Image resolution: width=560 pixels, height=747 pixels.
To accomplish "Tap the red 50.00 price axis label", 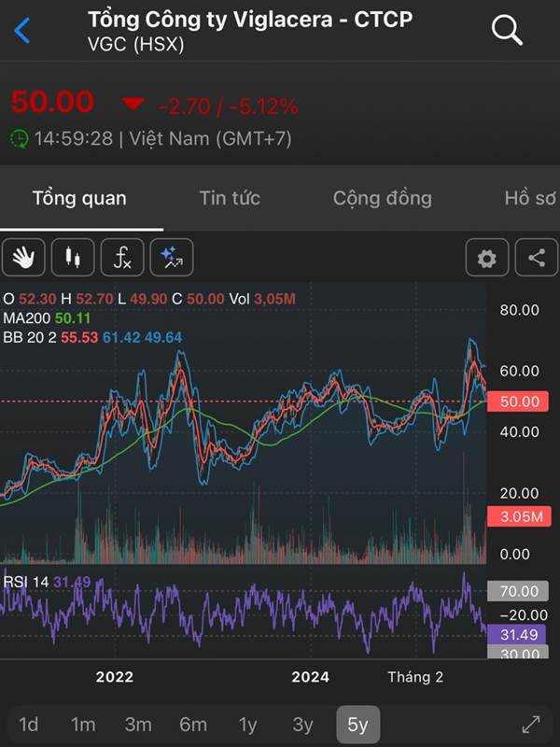I will pos(518,402).
